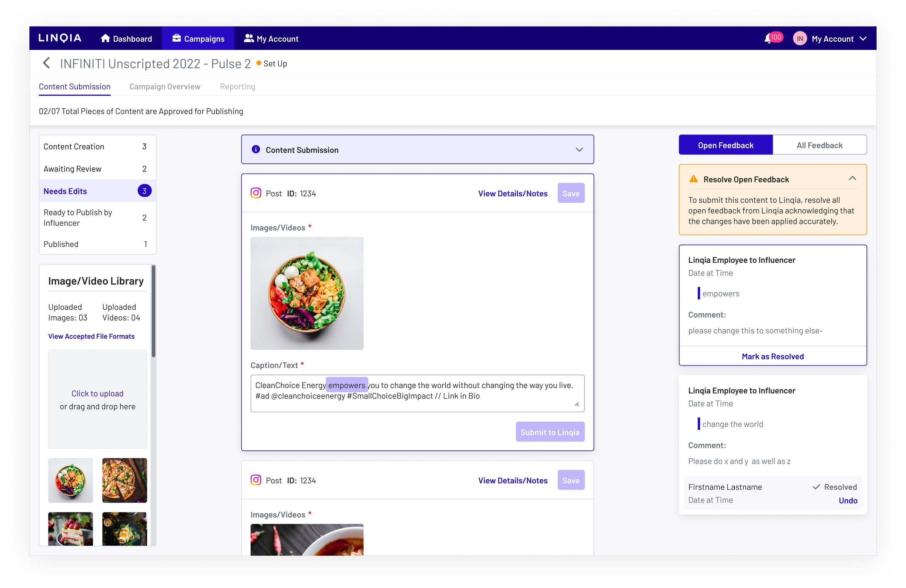The height and width of the screenshot is (588, 906).
Task: Click the Instagram icon on first post
Action: click(256, 193)
